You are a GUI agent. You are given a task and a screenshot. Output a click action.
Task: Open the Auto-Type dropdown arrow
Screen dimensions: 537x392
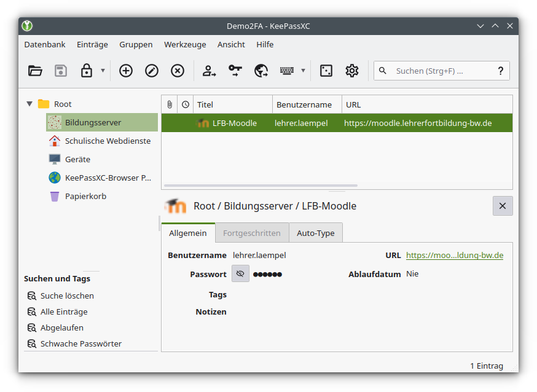pyautogui.click(x=302, y=71)
